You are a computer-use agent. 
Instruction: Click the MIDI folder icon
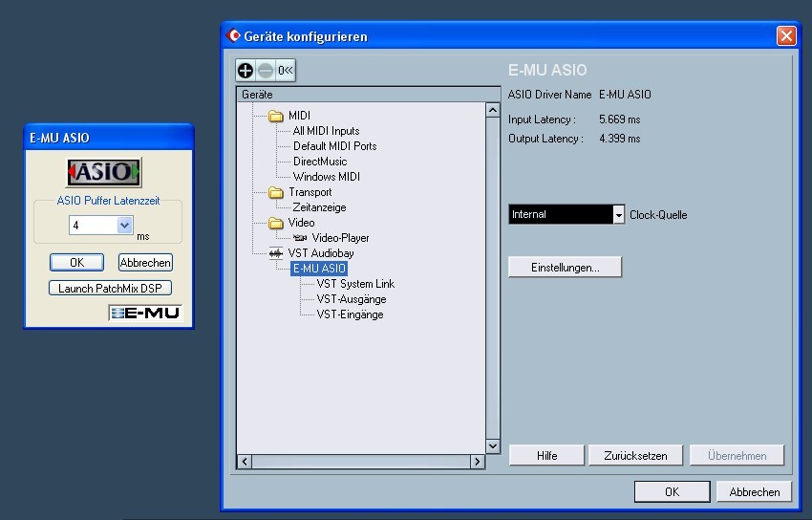coord(276,116)
